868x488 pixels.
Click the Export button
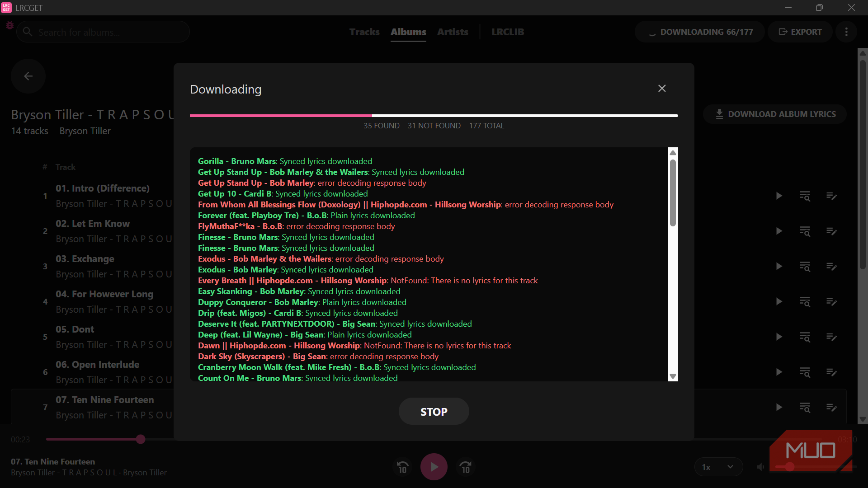(x=800, y=32)
